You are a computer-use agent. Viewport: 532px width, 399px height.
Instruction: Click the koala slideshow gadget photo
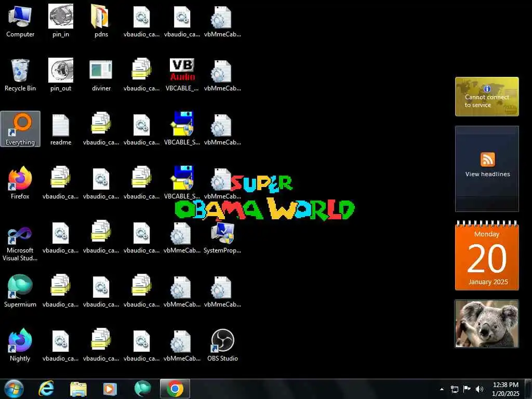487,324
